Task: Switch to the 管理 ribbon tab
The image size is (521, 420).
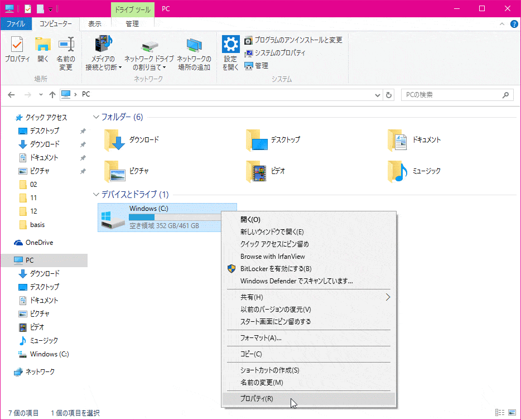Action: (x=132, y=24)
